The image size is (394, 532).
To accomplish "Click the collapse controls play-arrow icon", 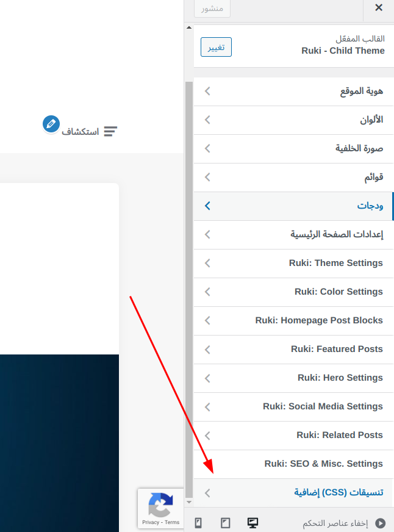I will click(381, 523).
